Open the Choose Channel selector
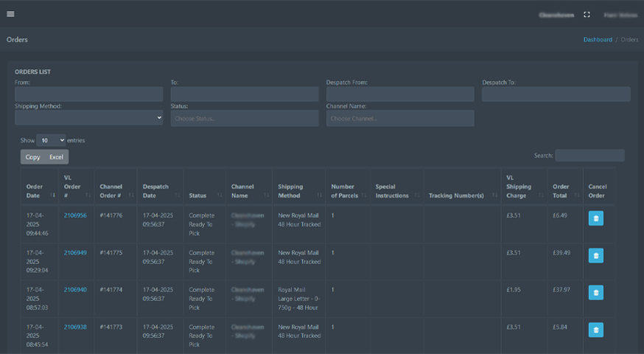Screen dimensions: 644x354 (x=400, y=118)
